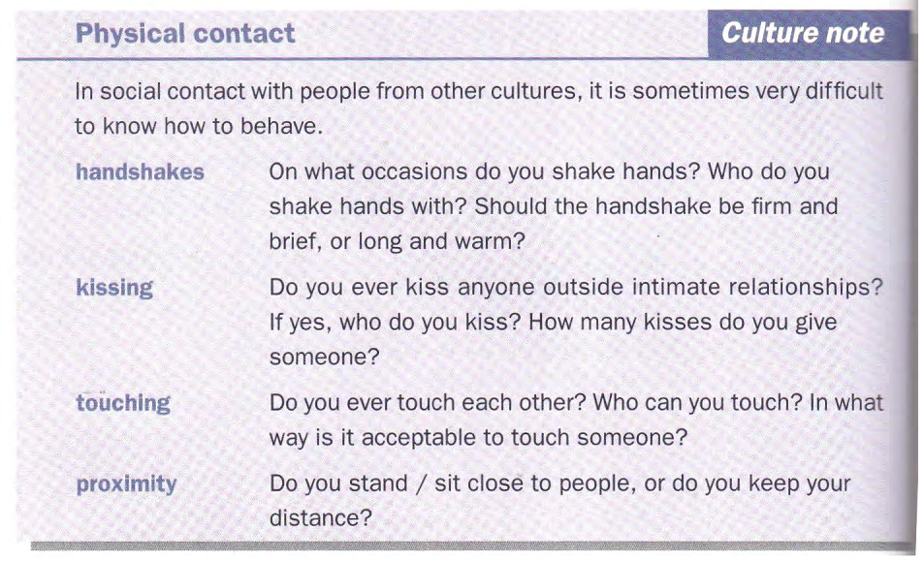Click 'Do you ever touch each other?' question
Viewport: 924px width, 561px height.
pyautogui.click(x=428, y=403)
